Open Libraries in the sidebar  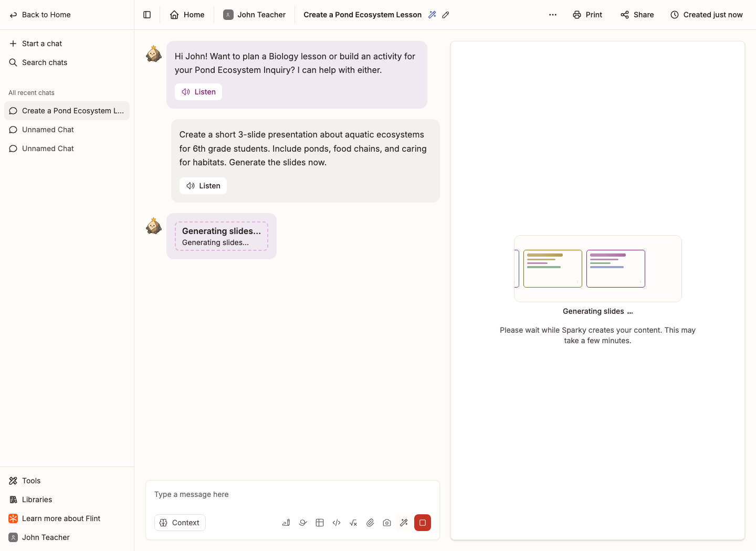pos(67,500)
